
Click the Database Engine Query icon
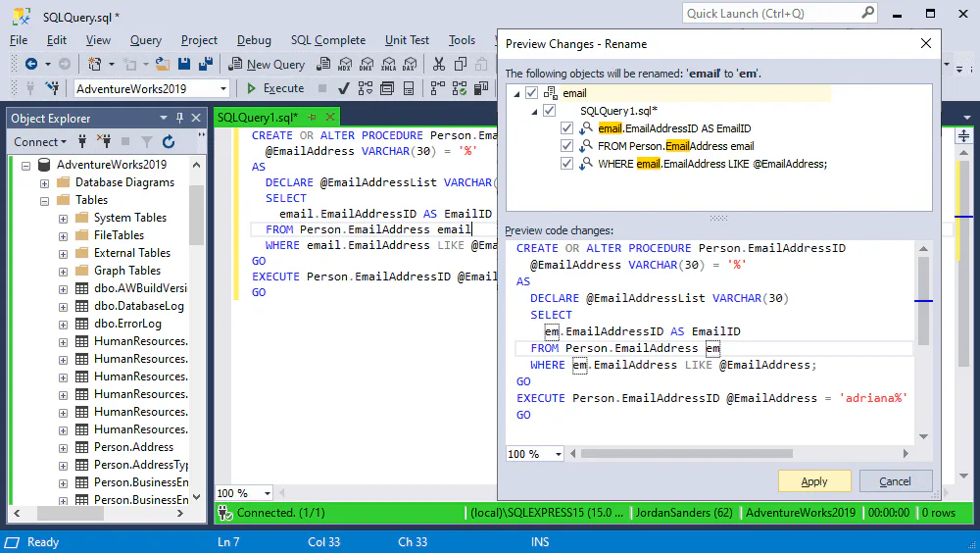(x=323, y=64)
